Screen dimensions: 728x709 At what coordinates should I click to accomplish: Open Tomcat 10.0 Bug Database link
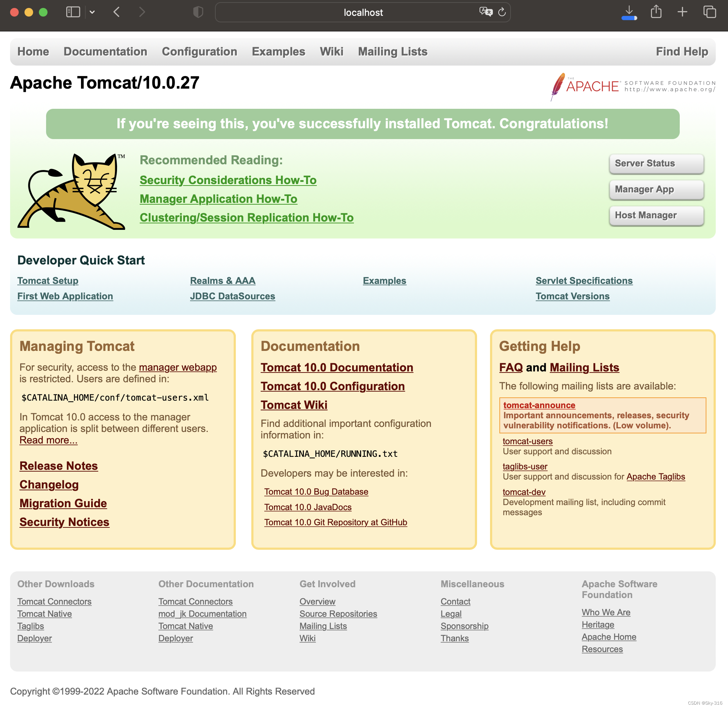tap(316, 491)
